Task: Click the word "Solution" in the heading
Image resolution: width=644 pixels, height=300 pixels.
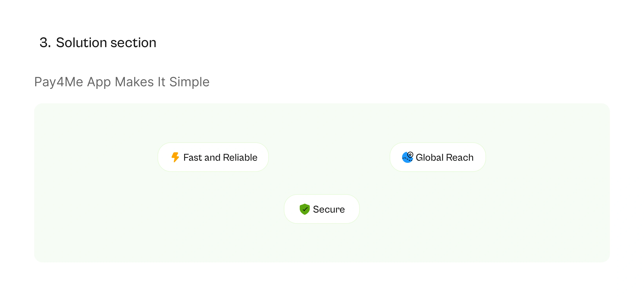Action: click(x=82, y=43)
